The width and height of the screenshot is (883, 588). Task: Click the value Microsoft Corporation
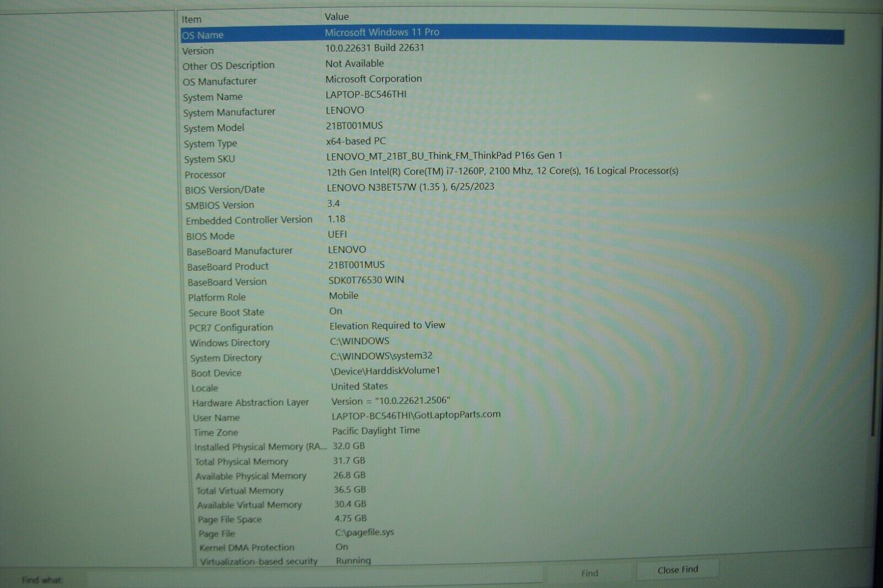374,79
